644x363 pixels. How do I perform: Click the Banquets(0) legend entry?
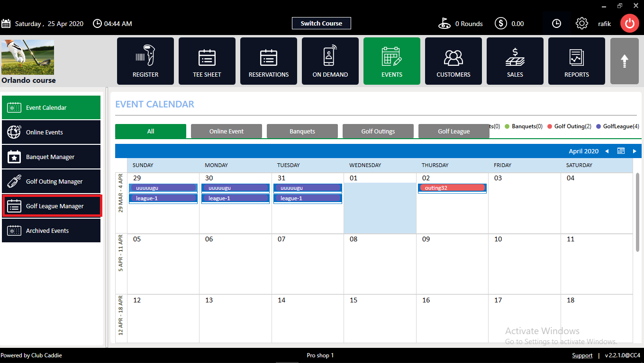(524, 126)
